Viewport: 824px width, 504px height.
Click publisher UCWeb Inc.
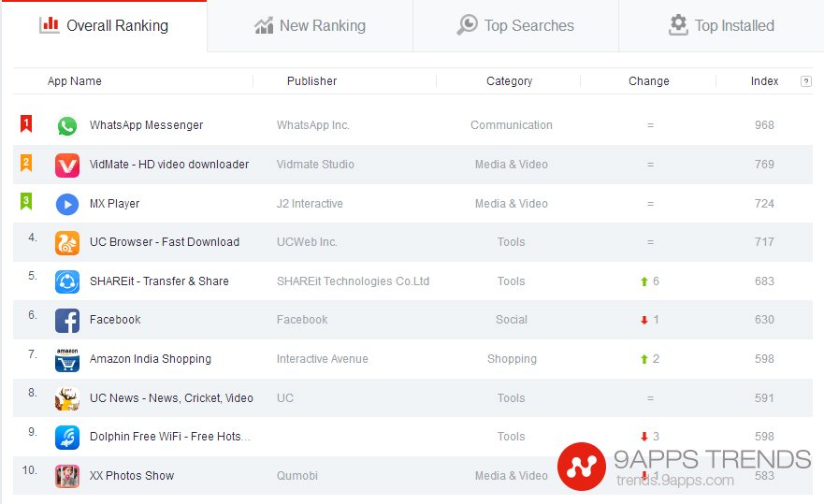pyautogui.click(x=307, y=242)
